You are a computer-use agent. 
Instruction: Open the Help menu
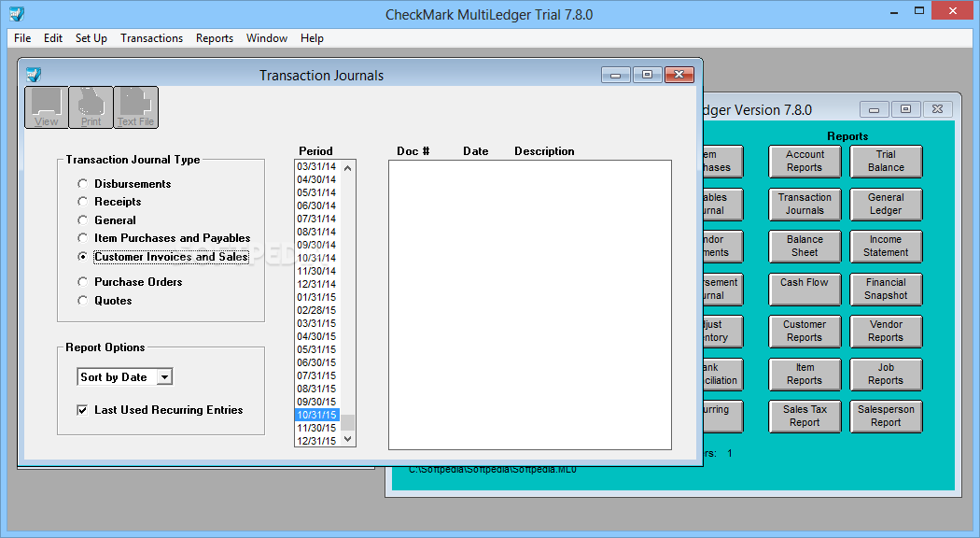point(312,38)
